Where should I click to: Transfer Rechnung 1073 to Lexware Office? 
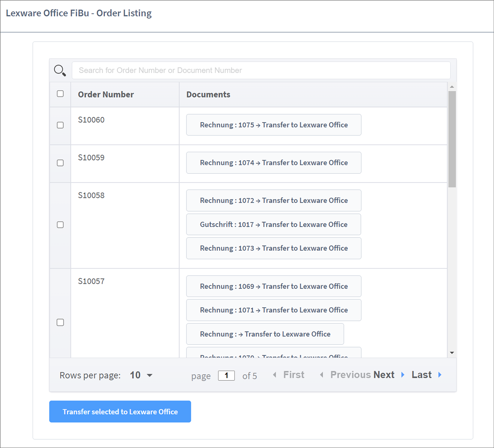(274, 248)
